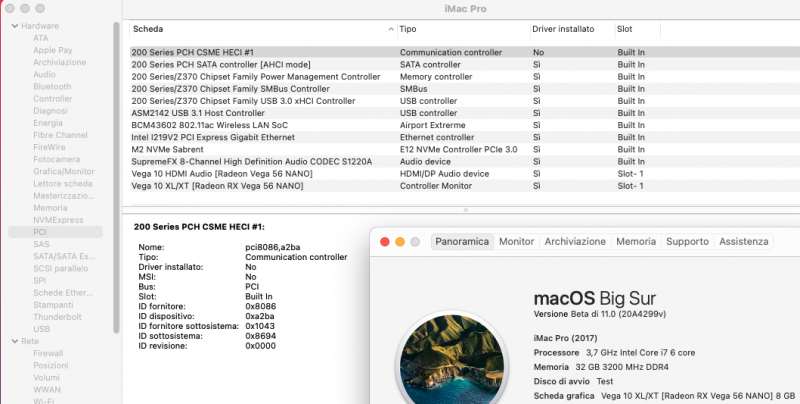Image resolution: width=800 pixels, height=404 pixels.
Task: Sort by the Driver installato column
Action: click(570, 30)
